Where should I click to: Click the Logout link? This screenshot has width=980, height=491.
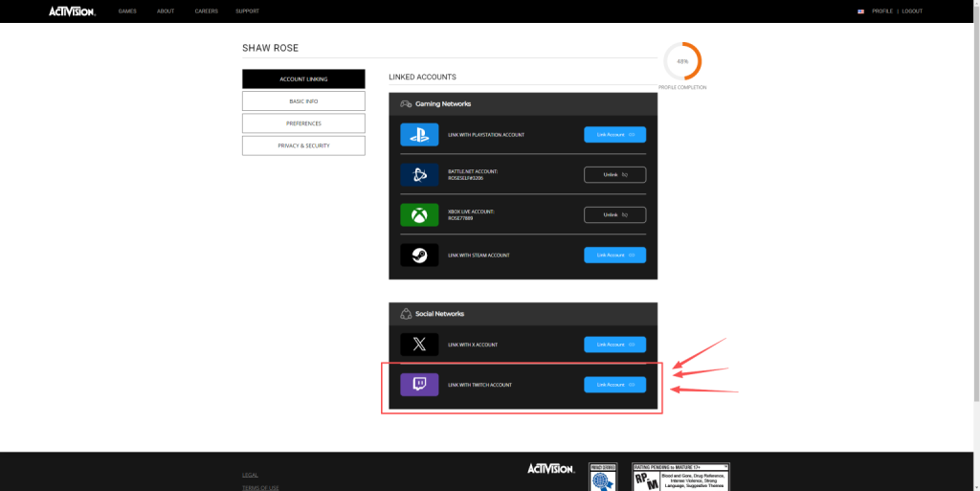[912, 11]
